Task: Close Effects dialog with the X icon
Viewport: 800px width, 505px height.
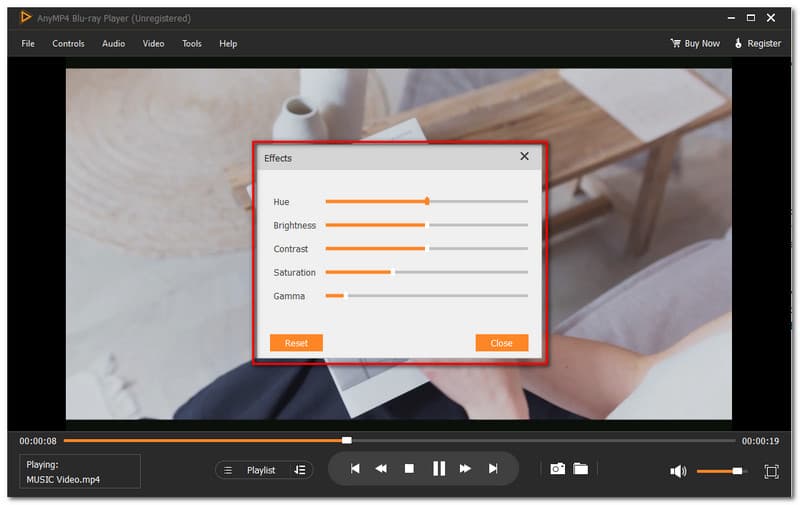Action: 524,157
